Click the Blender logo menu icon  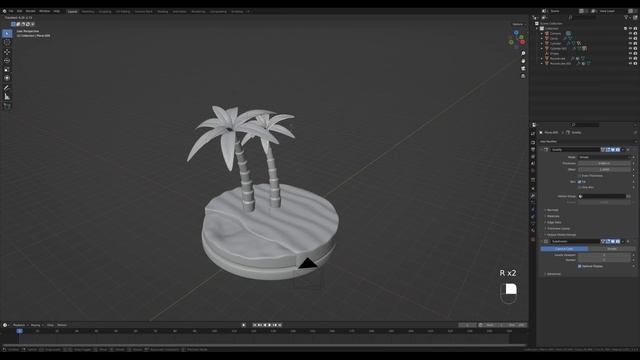4,11
